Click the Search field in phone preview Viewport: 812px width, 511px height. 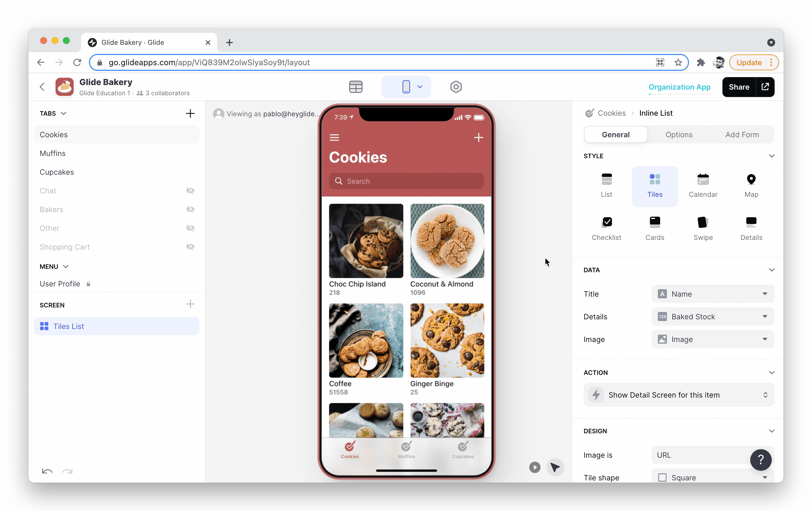(x=406, y=181)
